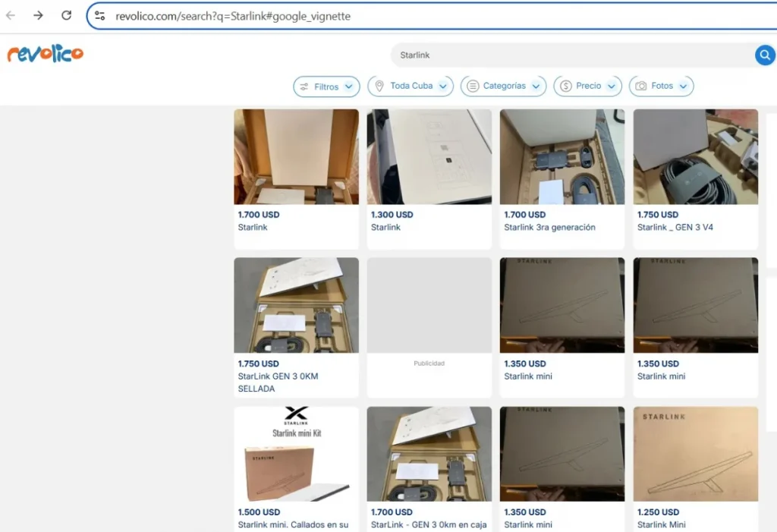The width and height of the screenshot is (777, 532).
Task: Click title 'Starlink 3ra generación'
Action: pyautogui.click(x=549, y=227)
